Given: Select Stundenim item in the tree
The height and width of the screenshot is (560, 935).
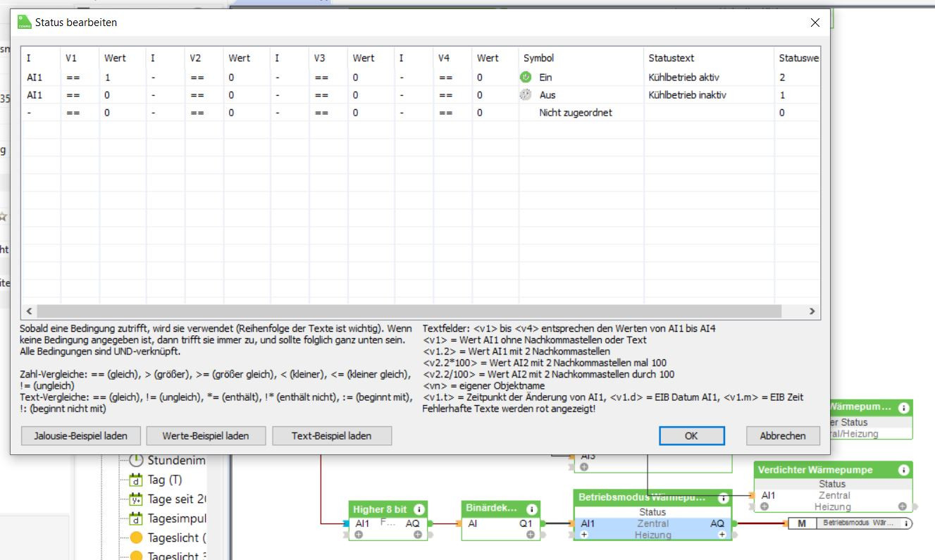Looking at the screenshot, I should click(x=176, y=461).
